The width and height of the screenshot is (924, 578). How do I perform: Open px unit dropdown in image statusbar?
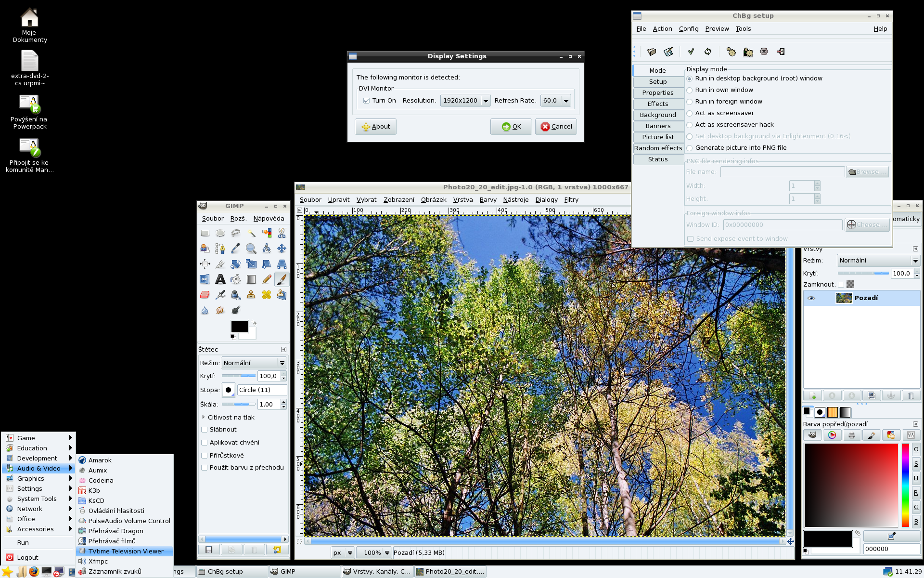point(343,553)
